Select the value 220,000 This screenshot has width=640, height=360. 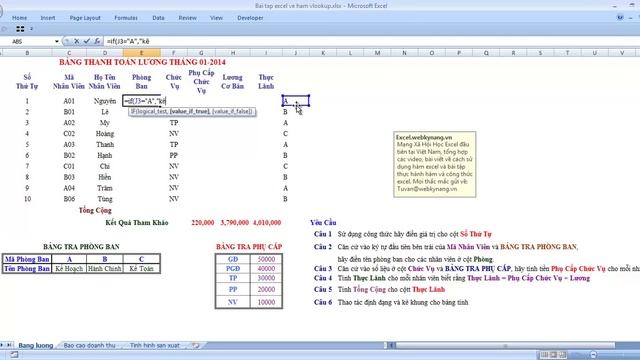tap(202, 222)
